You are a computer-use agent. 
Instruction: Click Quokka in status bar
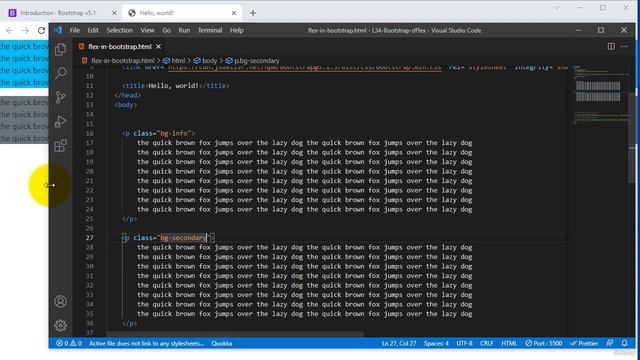tap(222, 343)
